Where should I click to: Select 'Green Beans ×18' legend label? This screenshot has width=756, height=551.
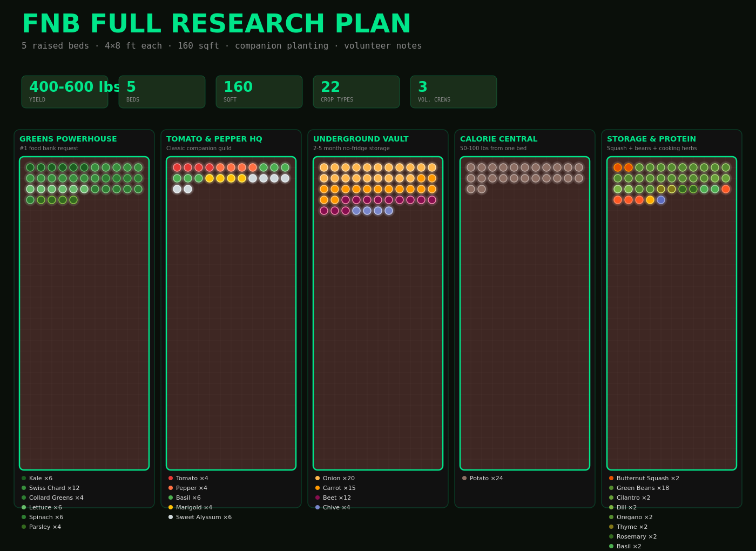tap(643, 488)
